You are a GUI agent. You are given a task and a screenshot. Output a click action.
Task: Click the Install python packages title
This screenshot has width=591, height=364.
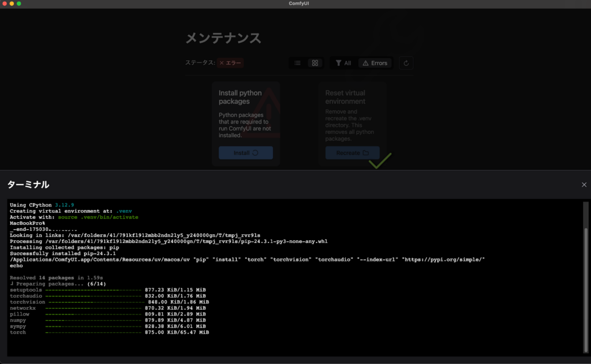(240, 97)
